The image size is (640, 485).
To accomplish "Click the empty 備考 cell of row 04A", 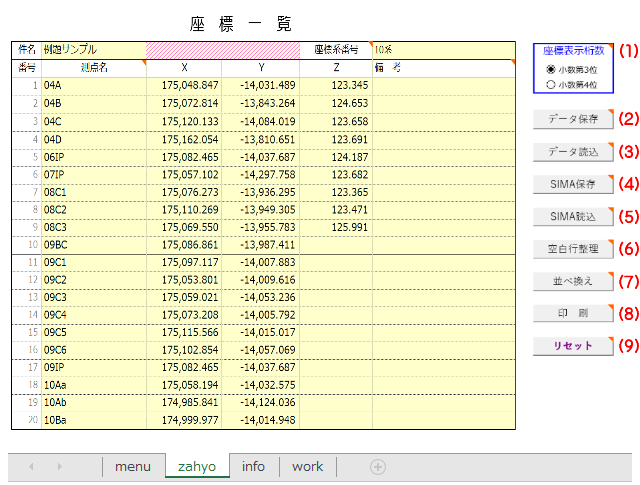I will [x=444, y=85].
